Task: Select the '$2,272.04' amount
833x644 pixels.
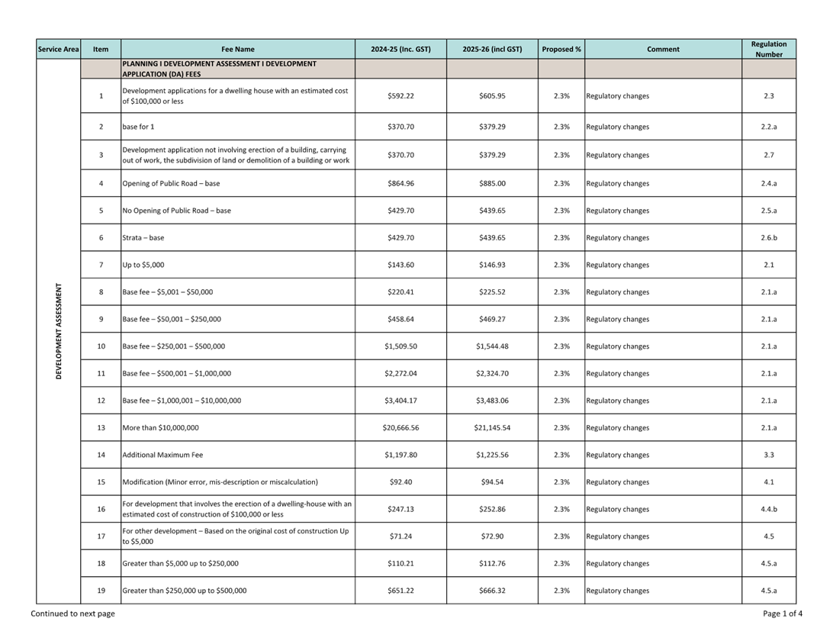Action: 400,373
